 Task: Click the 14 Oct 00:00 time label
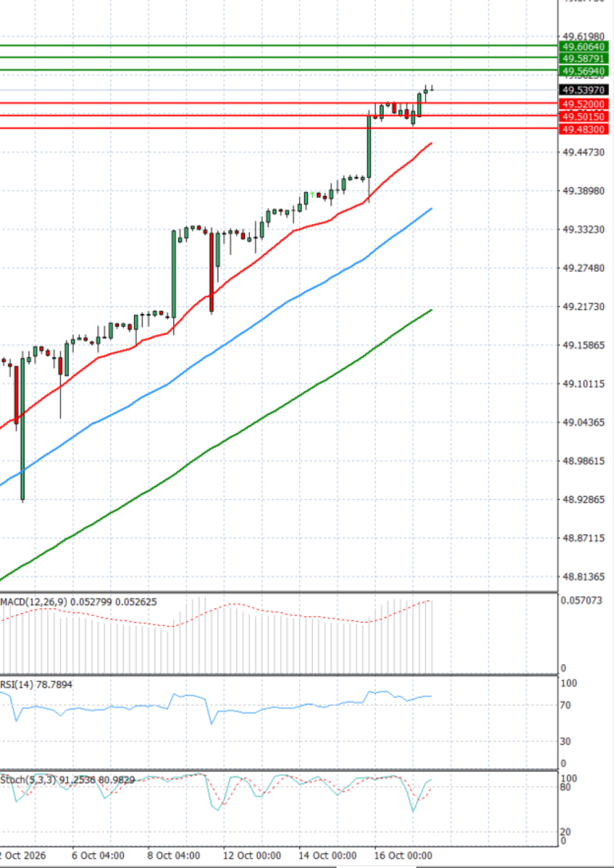(327, 856)
